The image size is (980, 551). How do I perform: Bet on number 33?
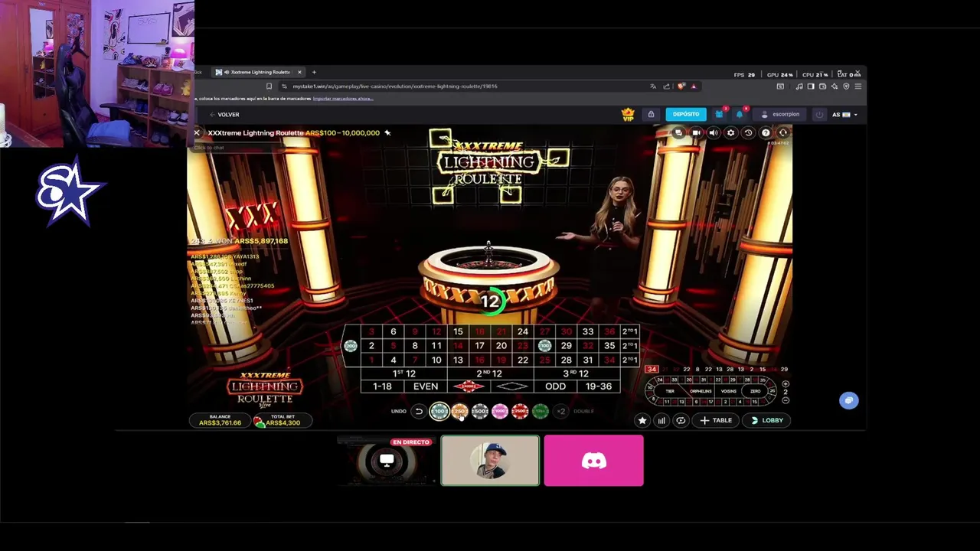coord(587,331)
